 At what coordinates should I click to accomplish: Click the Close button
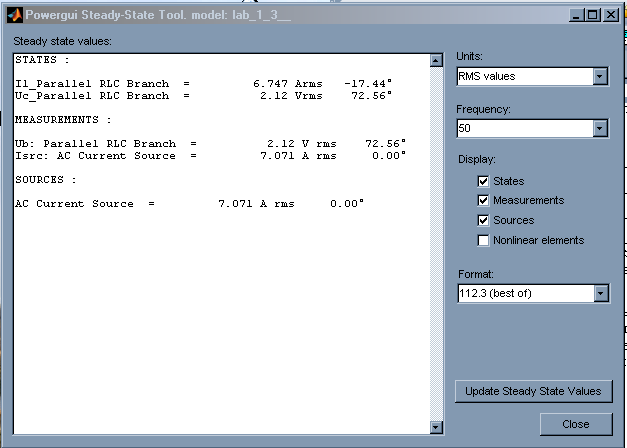click(576, 424)
